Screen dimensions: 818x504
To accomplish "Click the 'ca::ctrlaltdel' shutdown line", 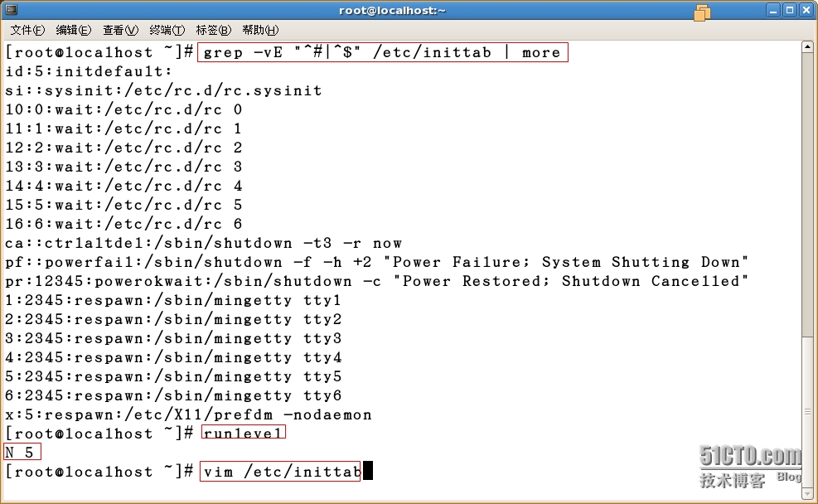I will click(x=203, y=243).
